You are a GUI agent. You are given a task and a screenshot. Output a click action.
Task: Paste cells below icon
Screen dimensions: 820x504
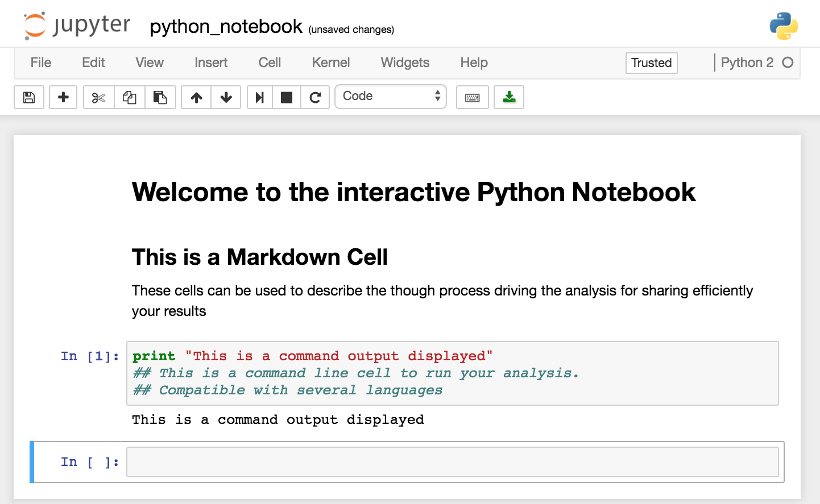tap(160, 97)
